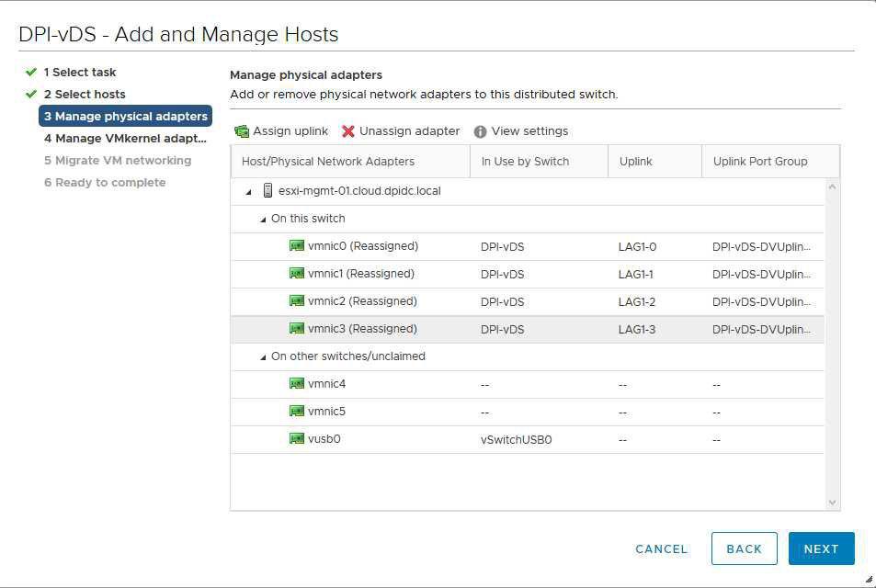The image size is (876, 588).
Task: Click the LAG1-1 uplink cell
Action: point(635,274)
